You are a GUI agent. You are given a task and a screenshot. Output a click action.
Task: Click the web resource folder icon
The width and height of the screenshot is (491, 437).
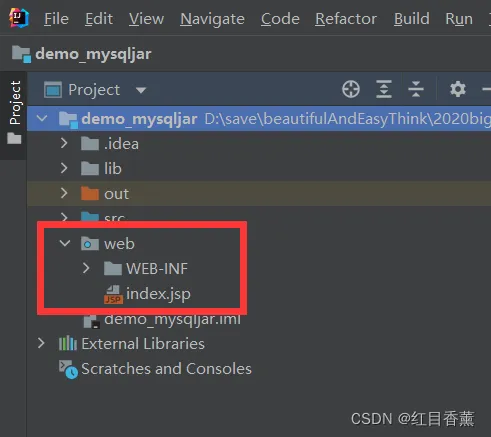tap(90, 244)
